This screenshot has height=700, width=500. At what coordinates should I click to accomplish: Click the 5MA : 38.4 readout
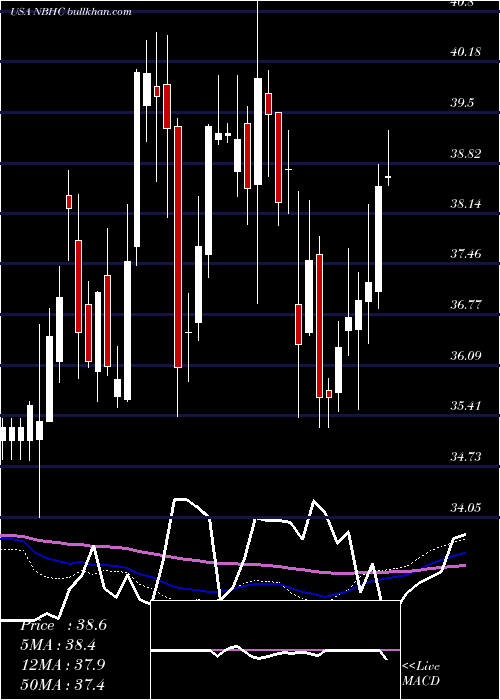click(58, 645)
